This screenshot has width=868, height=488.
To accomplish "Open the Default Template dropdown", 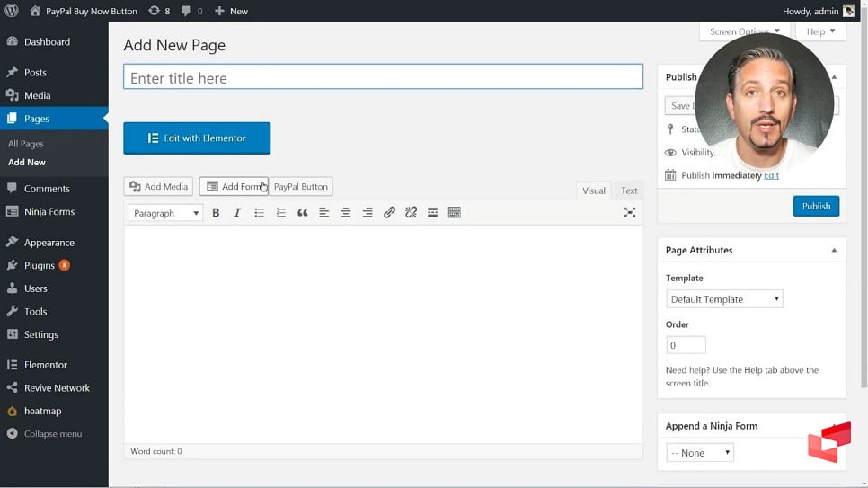I will tap(724, 299).
